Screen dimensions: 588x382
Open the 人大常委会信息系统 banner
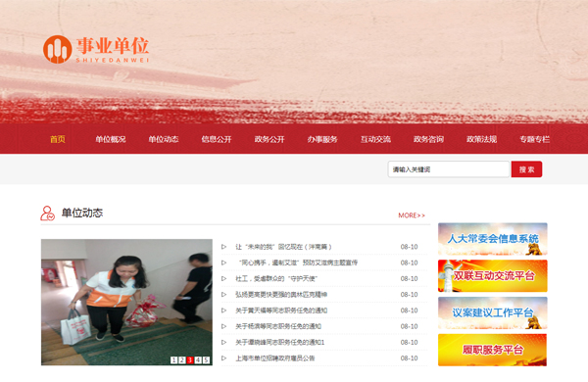click(492, 239)
